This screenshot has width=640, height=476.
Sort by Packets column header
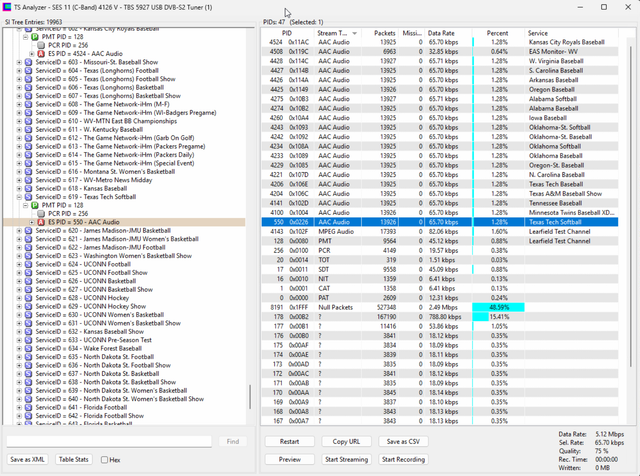(x=380, y=33)
